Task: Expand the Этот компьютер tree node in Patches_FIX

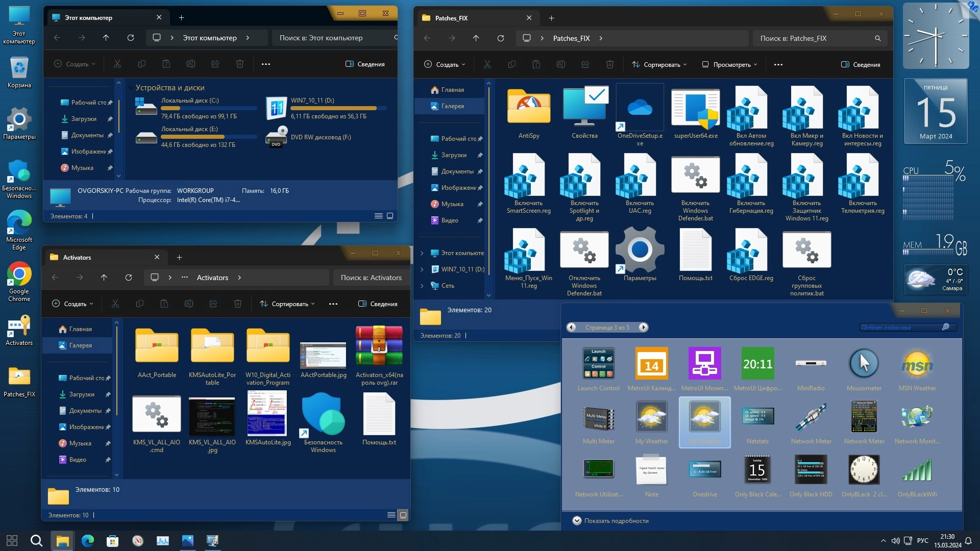Action: point(422,253)
